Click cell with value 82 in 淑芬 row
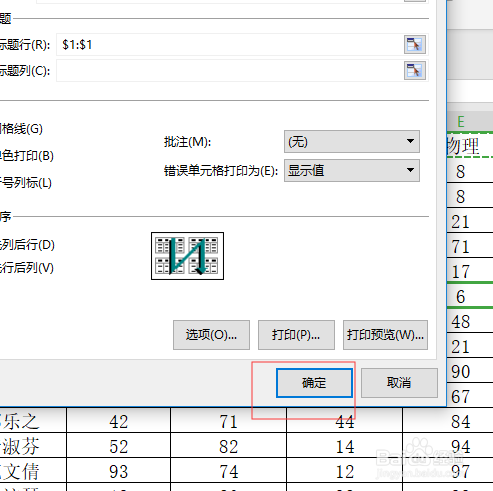Image resolution: width=493 pixels, height=491 pixels. coord(228,446)
